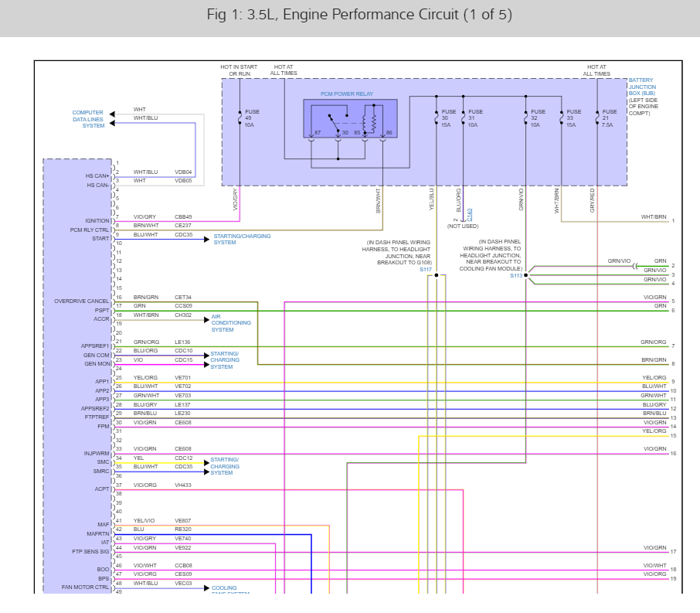Click circuit code VDB05

pyautogui.click(x=183, y=181)
